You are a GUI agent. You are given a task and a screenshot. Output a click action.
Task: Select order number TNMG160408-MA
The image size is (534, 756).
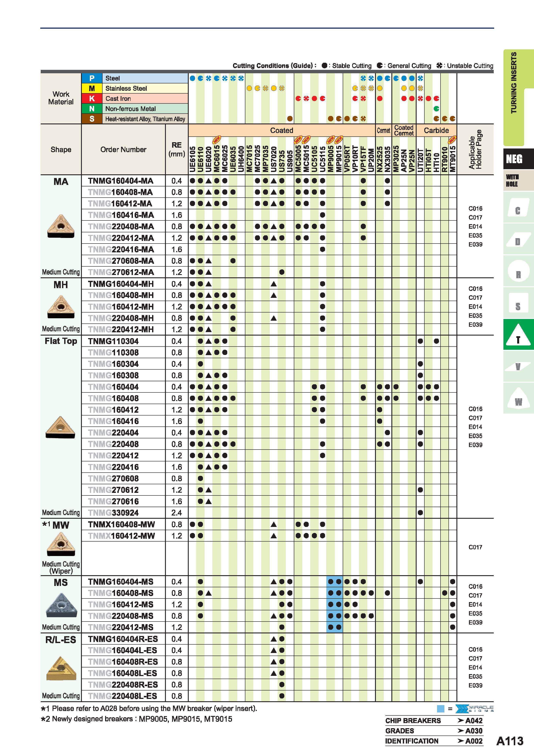tap(121, 192)
